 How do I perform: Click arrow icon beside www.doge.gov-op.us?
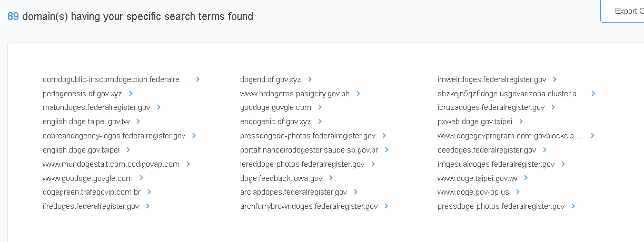[x=518, y=192]
